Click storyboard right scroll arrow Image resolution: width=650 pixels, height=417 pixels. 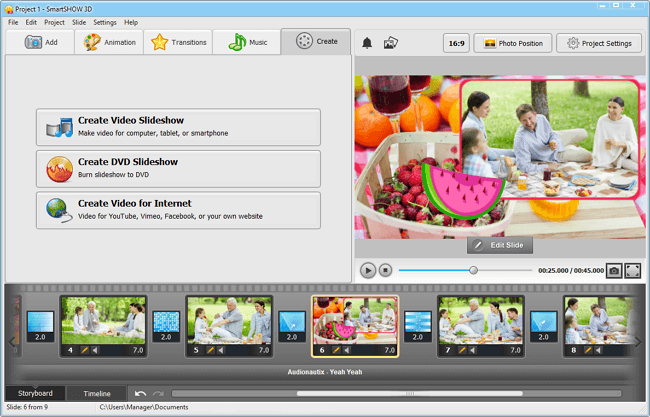638,342
